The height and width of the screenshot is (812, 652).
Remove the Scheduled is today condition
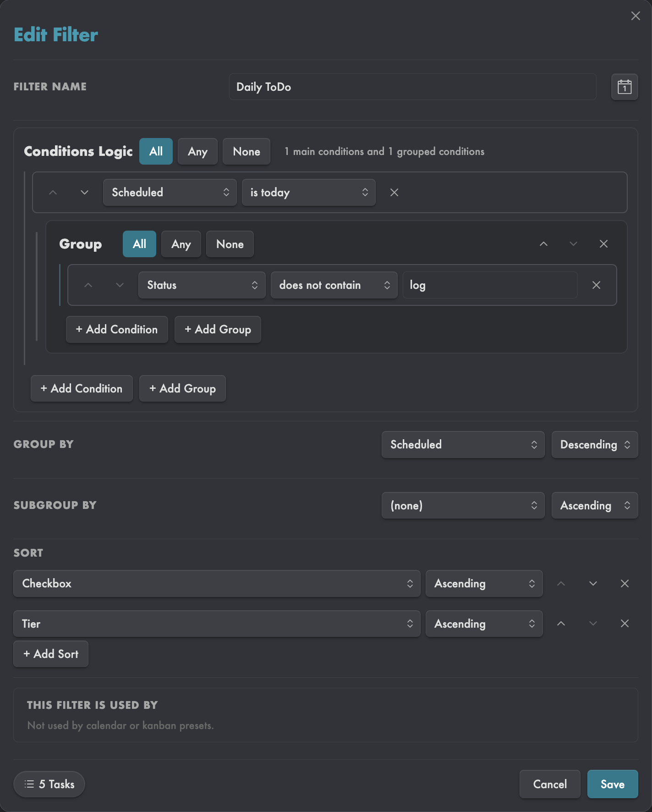pyautogui.click(x=394, y=193)
